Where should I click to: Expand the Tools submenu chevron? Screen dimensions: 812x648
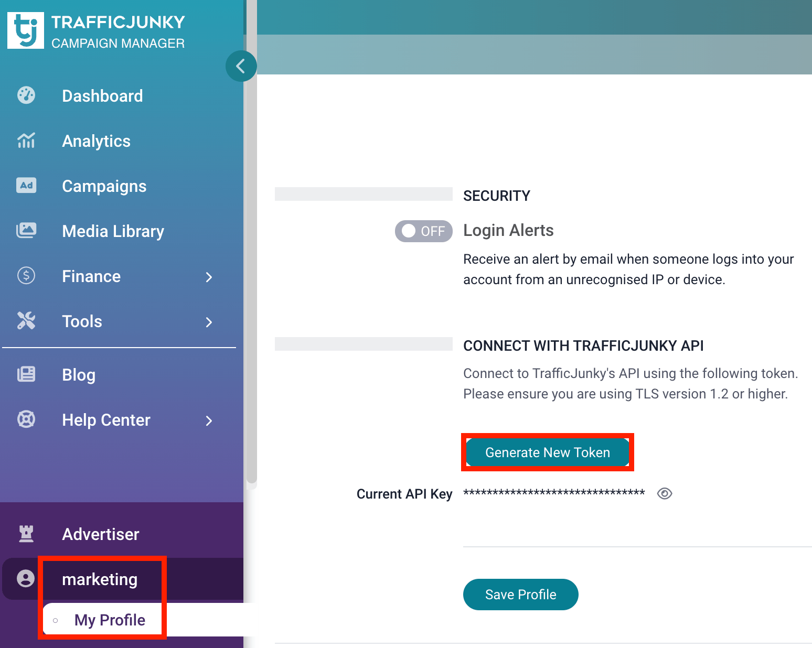[x=209, y=322]
